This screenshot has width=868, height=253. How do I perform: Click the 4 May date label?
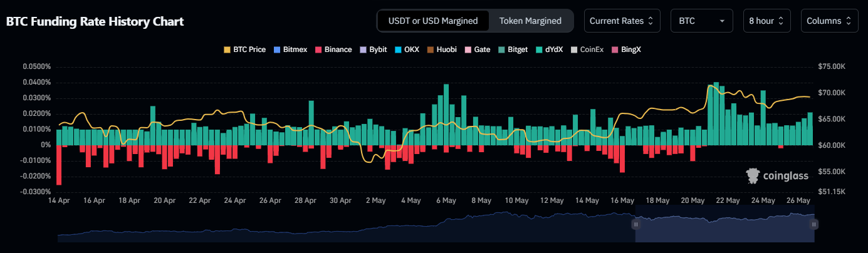click(410, 201)
